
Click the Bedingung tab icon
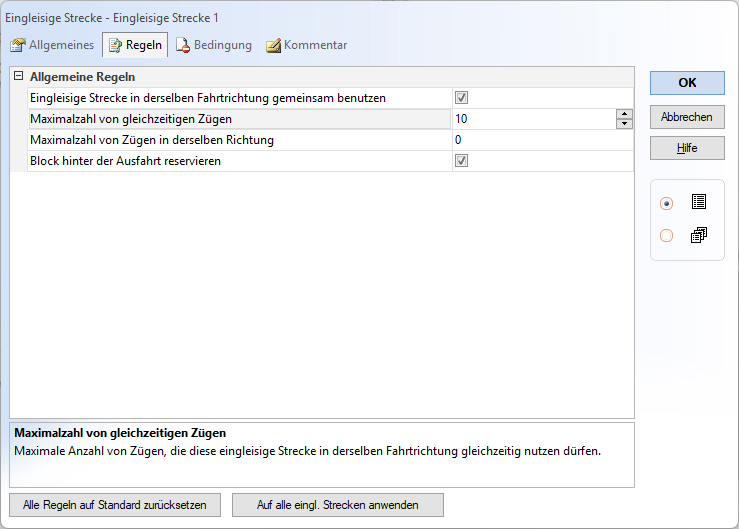point(183,45)
